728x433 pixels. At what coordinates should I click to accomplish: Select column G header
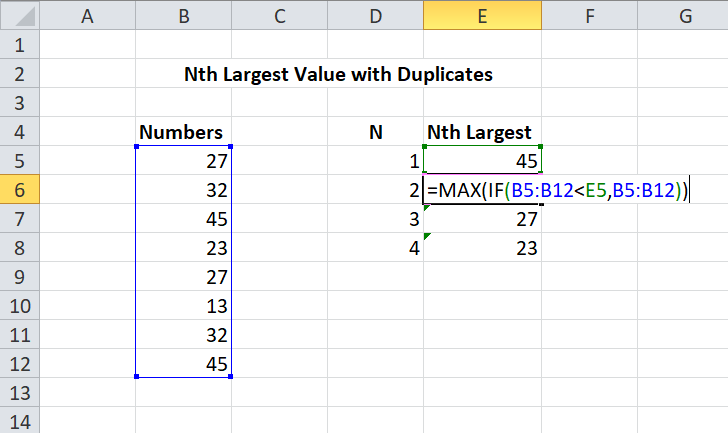point(683,16)
